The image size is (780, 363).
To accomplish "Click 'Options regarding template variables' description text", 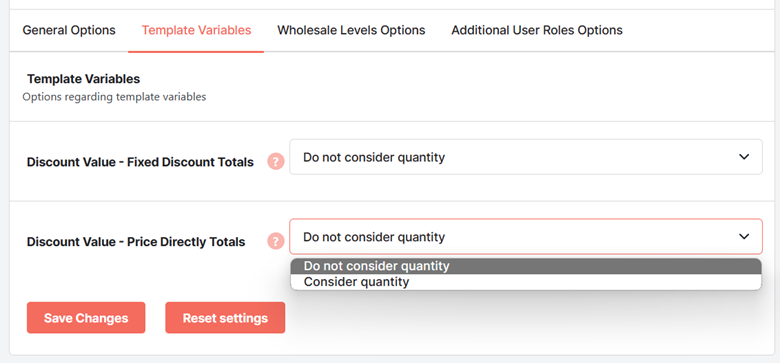I will click(114, 97).
